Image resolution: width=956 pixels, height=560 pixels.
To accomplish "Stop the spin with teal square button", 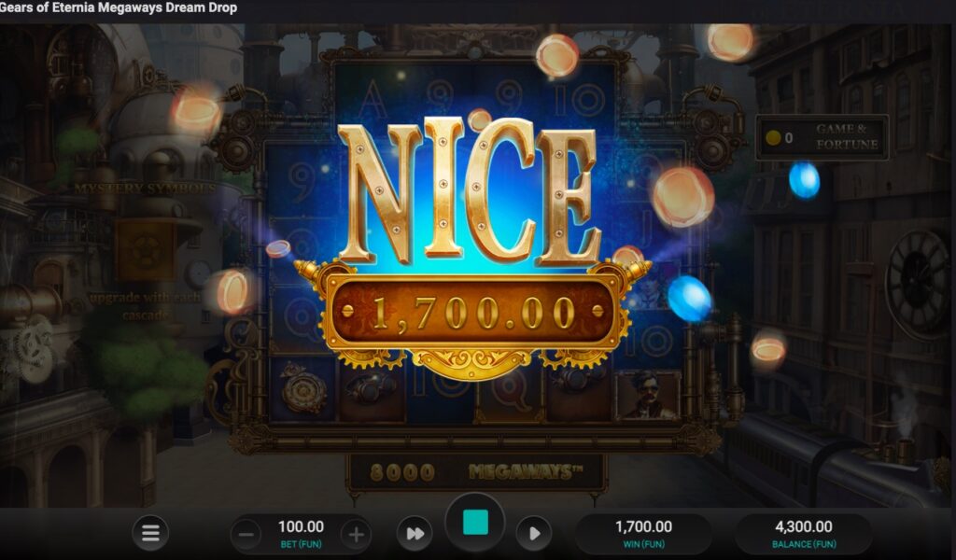I will (x=475, y=523).
